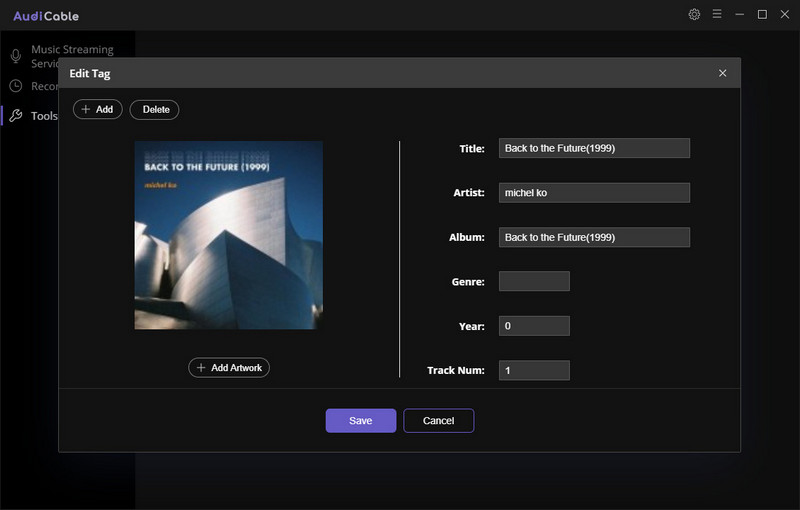Select the Tools sidebar wrench icon
Screen dimensions: 800x510
(x=16, y=116)
